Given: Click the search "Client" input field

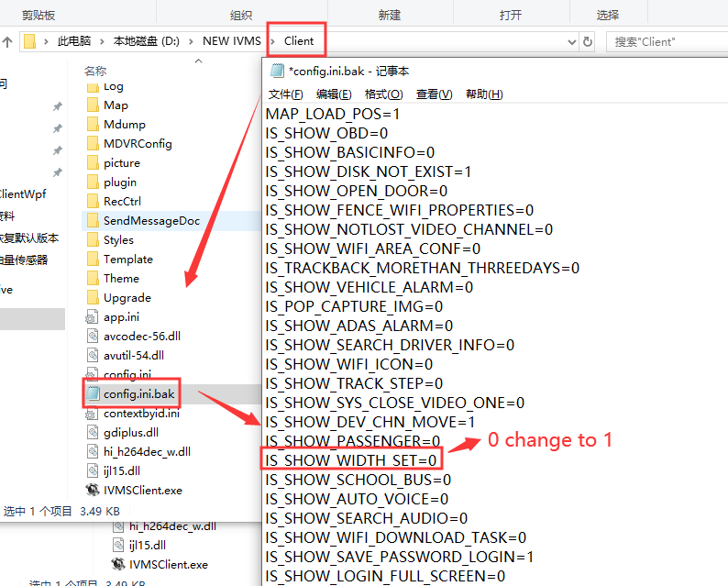Looking at the screenshot, I should pyautogui.click(x=668, y=42).
